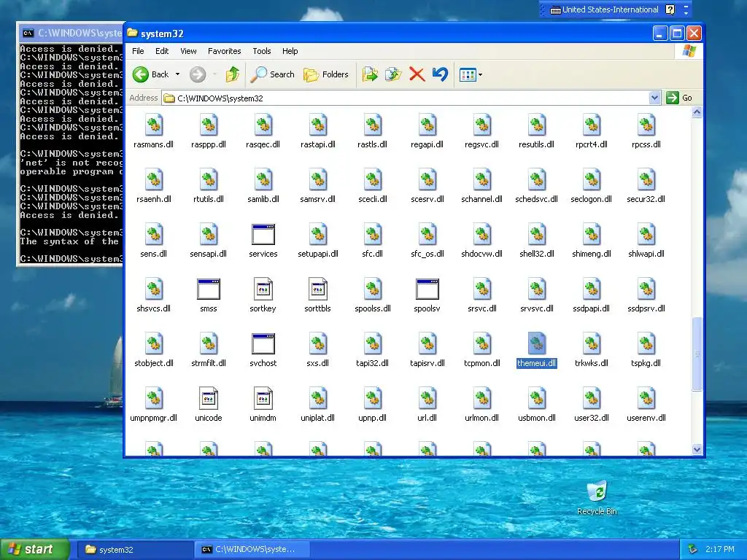Viewport: 747px width, 560px height.
Task: Show the Folders tree pane
Action: (x=326, y=74)
